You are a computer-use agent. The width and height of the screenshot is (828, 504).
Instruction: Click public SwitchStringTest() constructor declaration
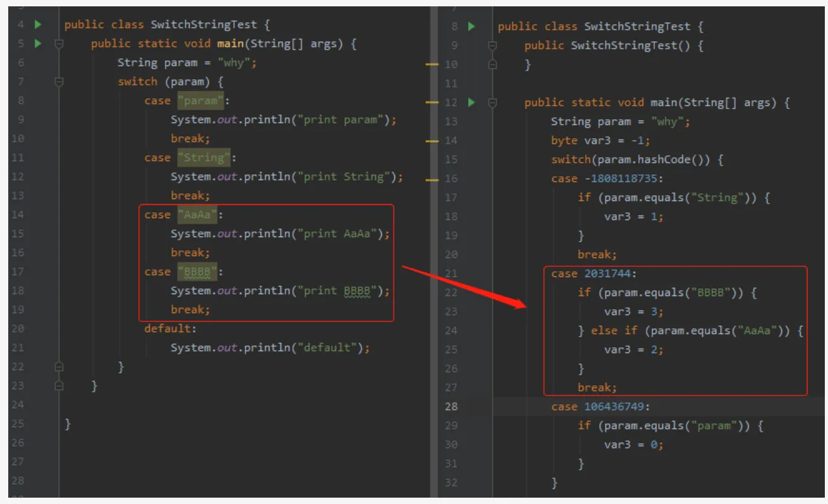coord(614,46)
